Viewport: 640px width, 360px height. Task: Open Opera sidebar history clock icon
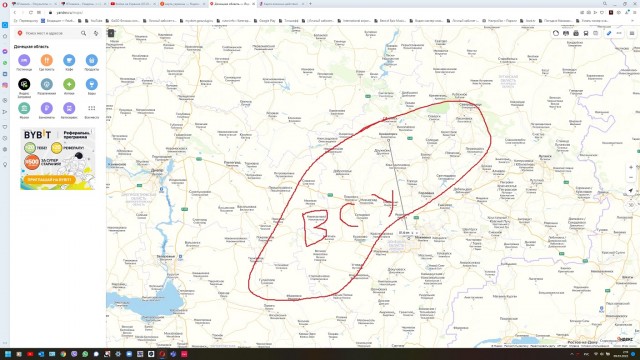(x=5, y=138)
